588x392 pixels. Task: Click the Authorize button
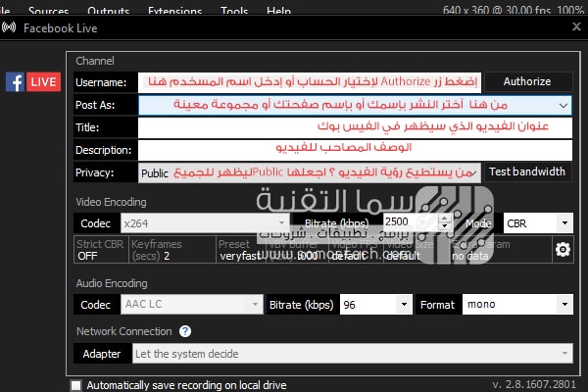coord(528,81)
